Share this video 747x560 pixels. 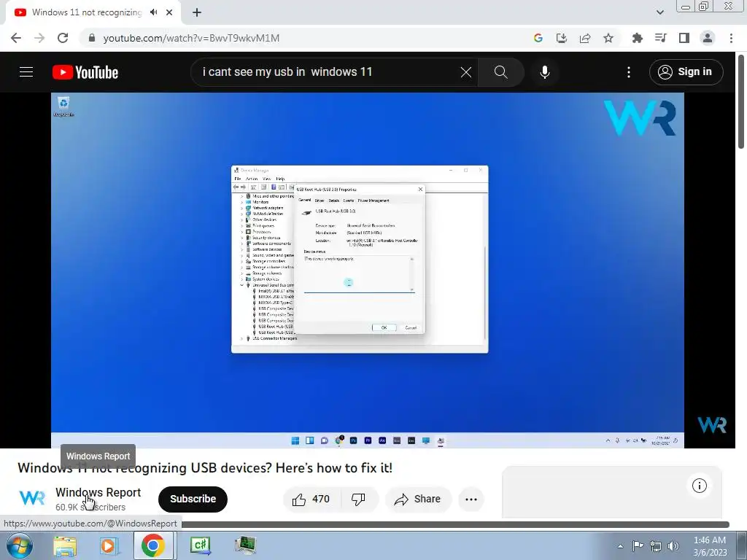[x=418, y=499]
